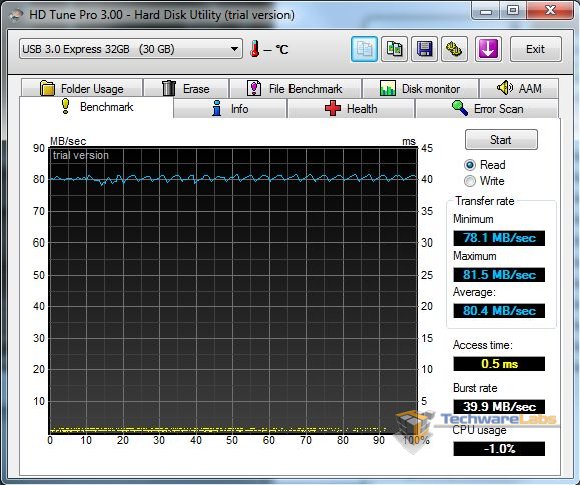The width and height of the screenshot is (580, 485).
Task: Click the 'Transfer rate' group label
Action: point(485,201)
